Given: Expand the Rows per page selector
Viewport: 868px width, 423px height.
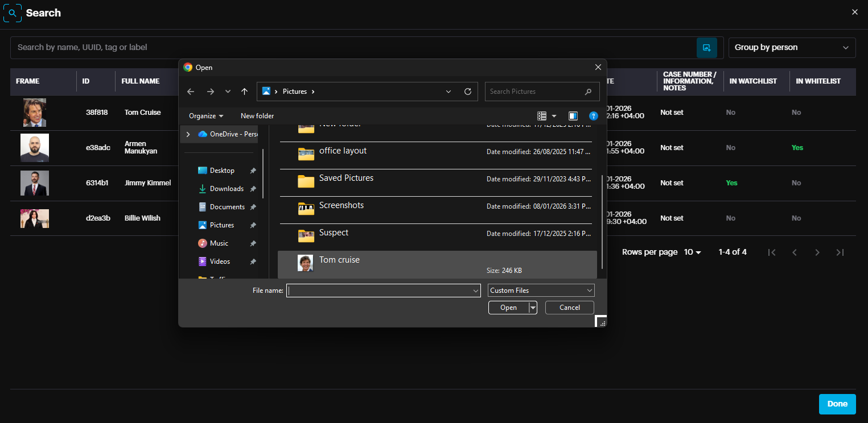Looking at the screenshot, I should (x=693, y=252).
